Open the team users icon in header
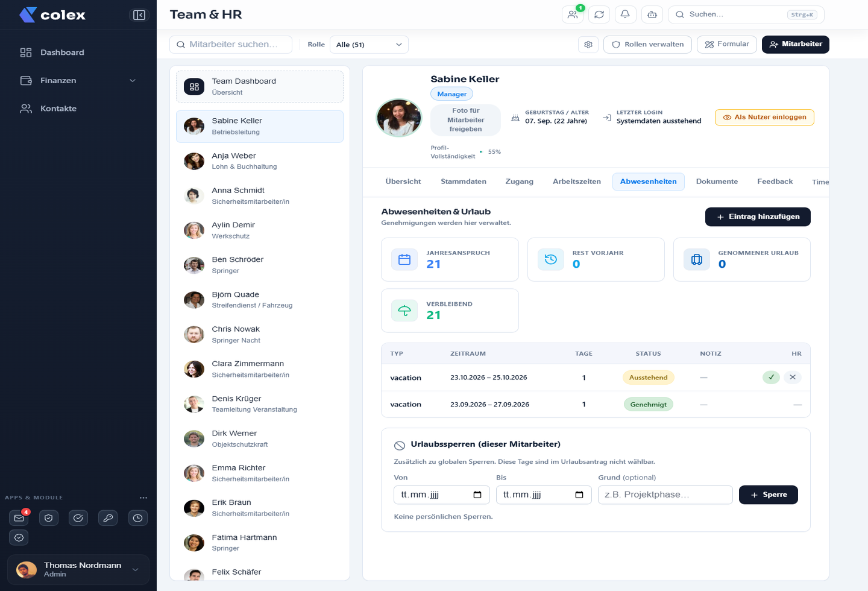This screenshot has width=868, height=591. tap(573, 14)
